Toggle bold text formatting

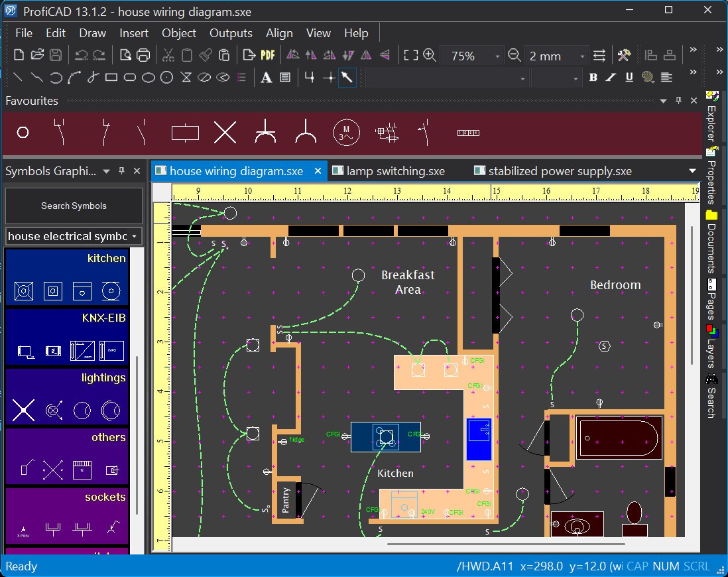click(x=593, y=78)
